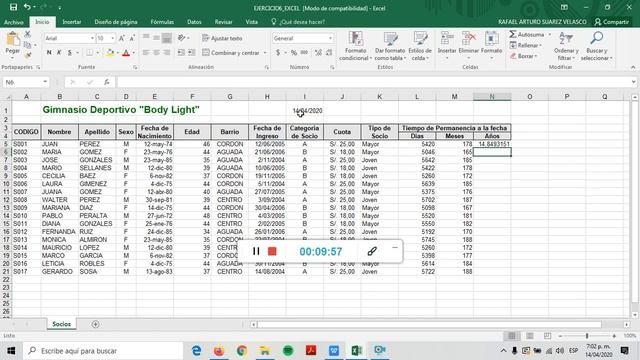Image resolution: width=640 pixels, height=360 pixels.
Task: Open Formato condicional menu
Action: [356, 46]
